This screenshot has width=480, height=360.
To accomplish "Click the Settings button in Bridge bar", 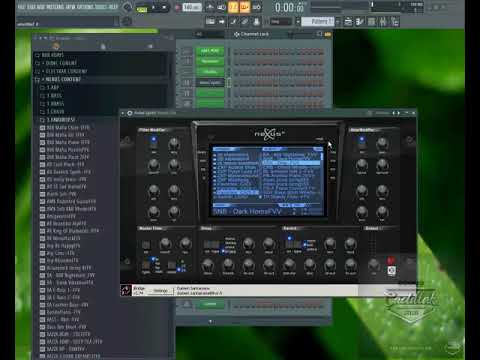I will [160, 291].
